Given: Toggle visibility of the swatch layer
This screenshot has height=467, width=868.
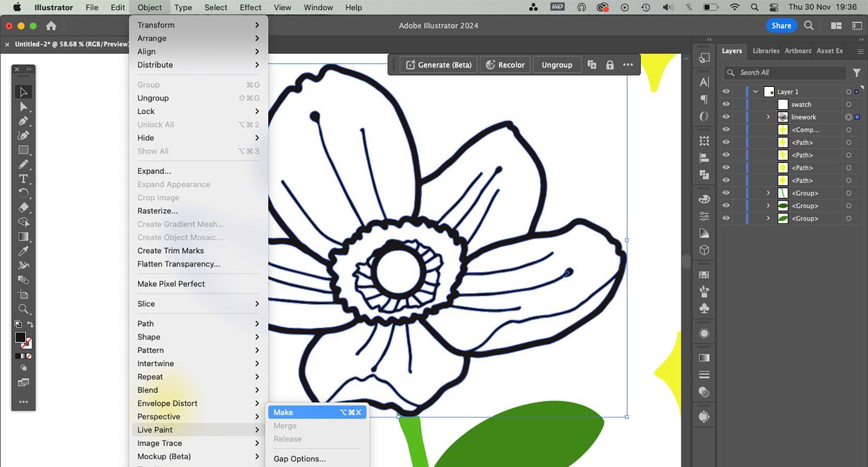Looking at the screenshot, I should [x=726, y=104].
